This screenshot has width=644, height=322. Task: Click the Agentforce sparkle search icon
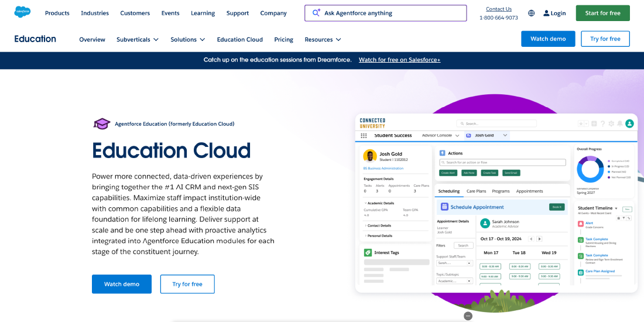[x=316, y=13]
